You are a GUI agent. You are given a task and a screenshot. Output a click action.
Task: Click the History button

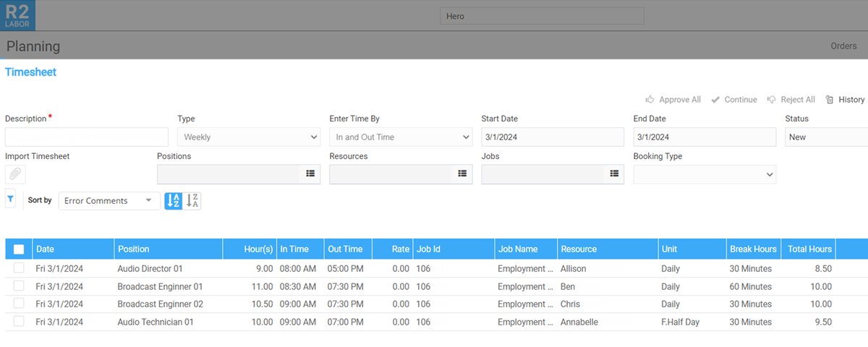point(845,100)
